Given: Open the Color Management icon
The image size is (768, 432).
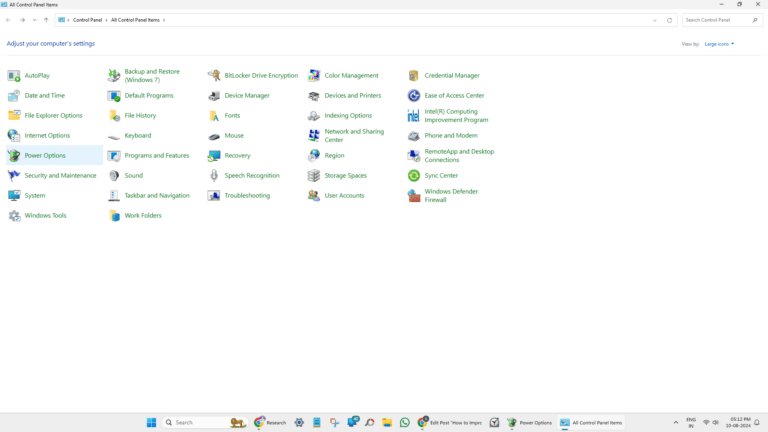Looking at the screenshot, I should tap(313, 75).
